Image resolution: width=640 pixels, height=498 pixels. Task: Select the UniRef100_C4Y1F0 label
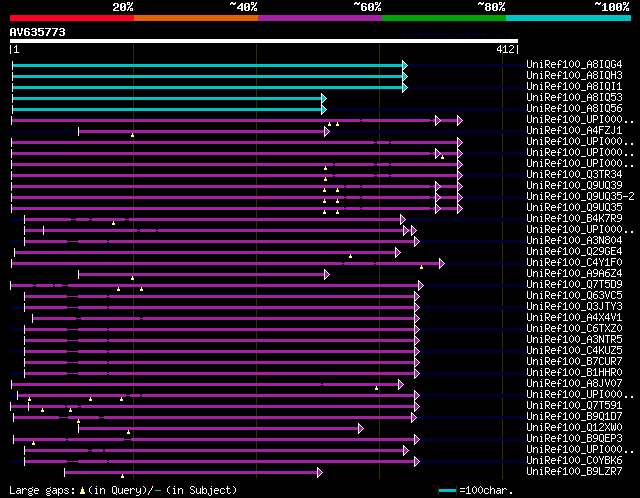574,262
